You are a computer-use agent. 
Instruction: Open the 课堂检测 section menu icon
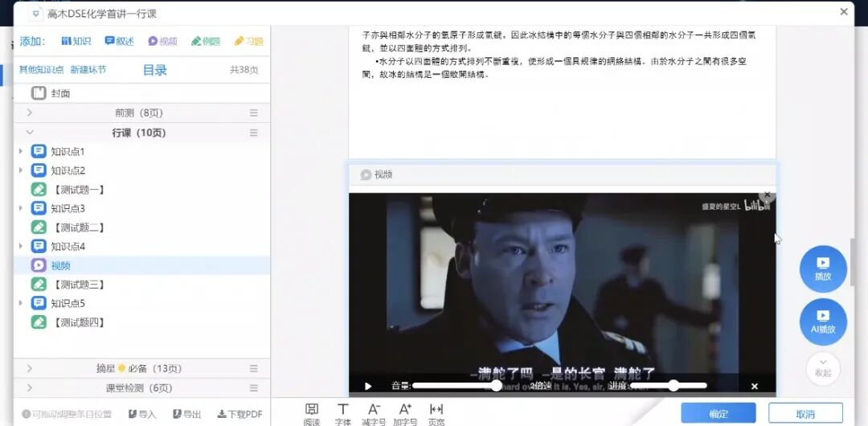[x=253, y=387]
